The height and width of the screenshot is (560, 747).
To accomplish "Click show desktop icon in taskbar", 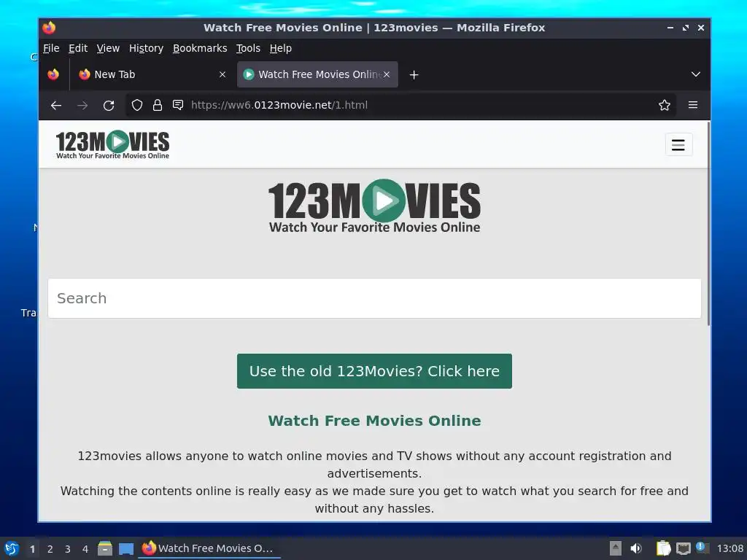I will pyautogui.click(x=126, y=549).
